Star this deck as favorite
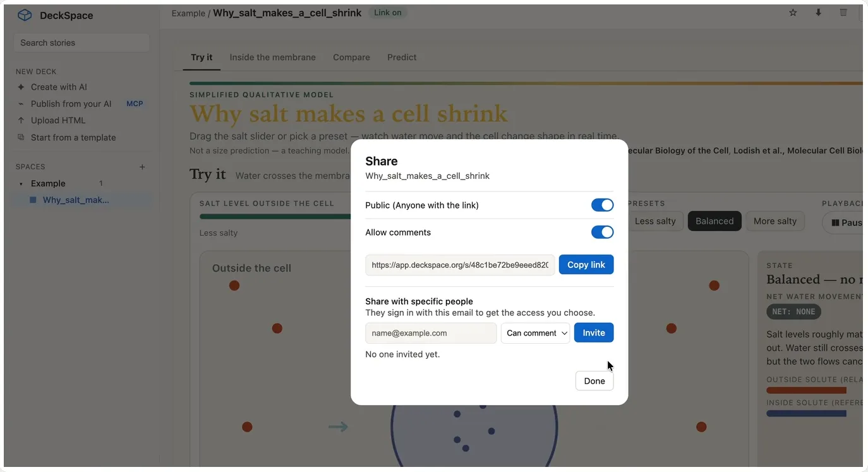868x472 pixels. click(x=793, y=13)
